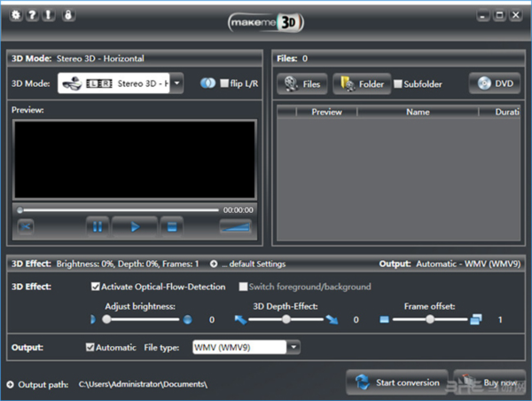Stop the preview playback
Image resolution: width=532 pixels, height=401 pixels.
tap(172, 226)
